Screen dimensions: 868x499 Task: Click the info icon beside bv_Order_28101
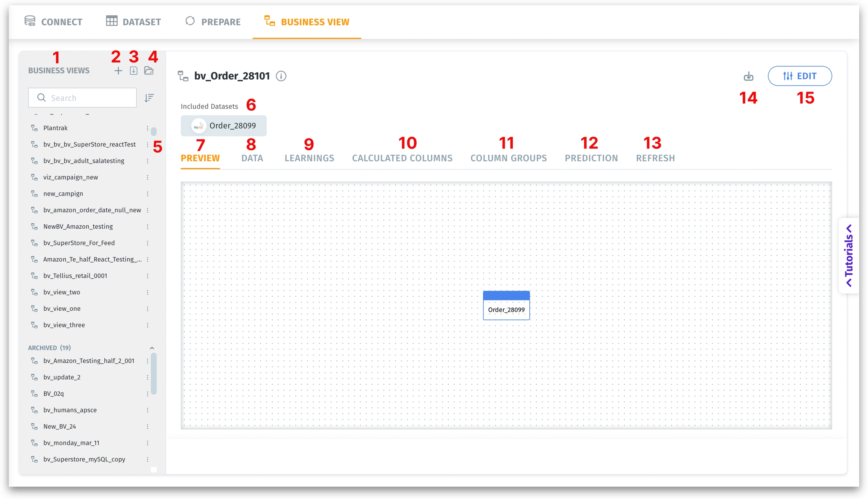(x=281, y=76)
